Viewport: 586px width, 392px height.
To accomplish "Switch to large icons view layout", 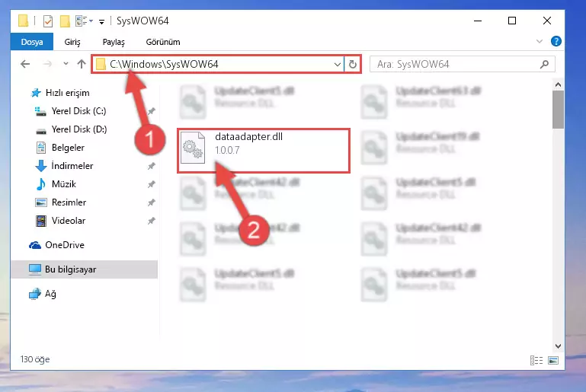I will 553,360.
